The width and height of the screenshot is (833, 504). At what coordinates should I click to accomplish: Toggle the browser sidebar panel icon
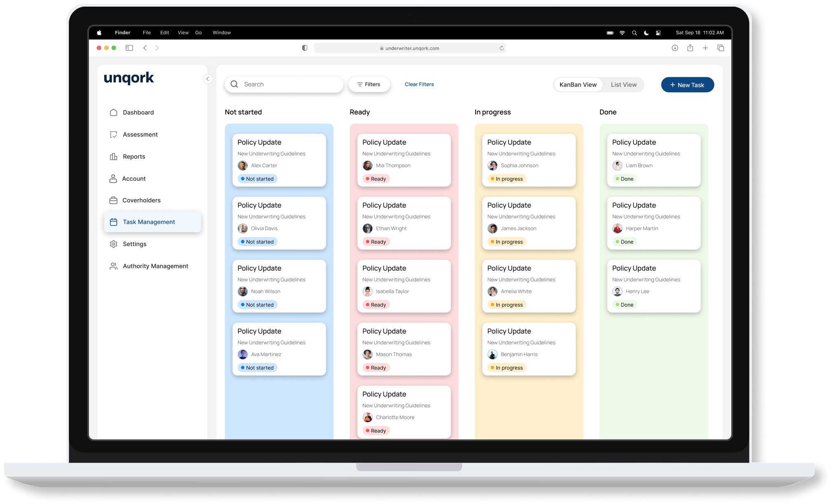[x=129, y=48]
